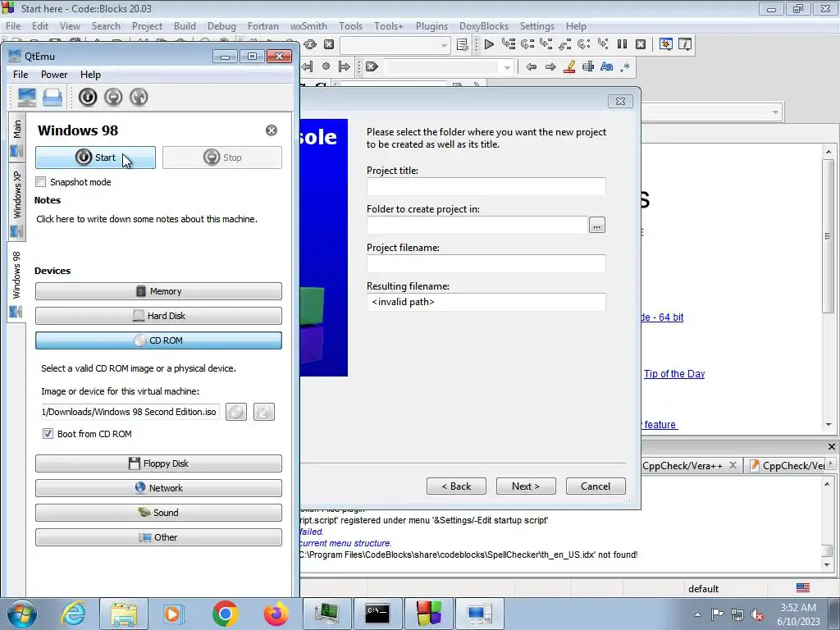Click the CD ROM image path field
This screenshot has height=630, width=840.
tap(130, 412)
